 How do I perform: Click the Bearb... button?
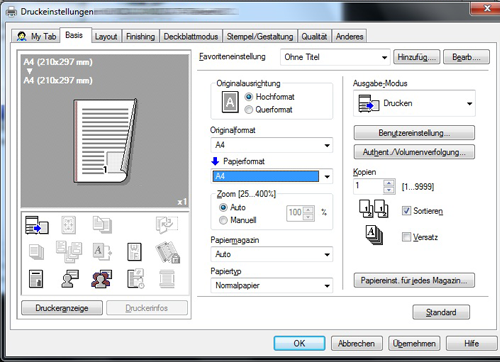(466, 57)
